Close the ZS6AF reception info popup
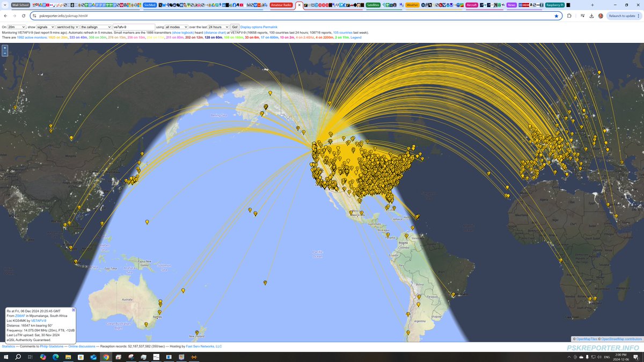The width and height of the screenshot is (644, 362). (x=74, y=310)
